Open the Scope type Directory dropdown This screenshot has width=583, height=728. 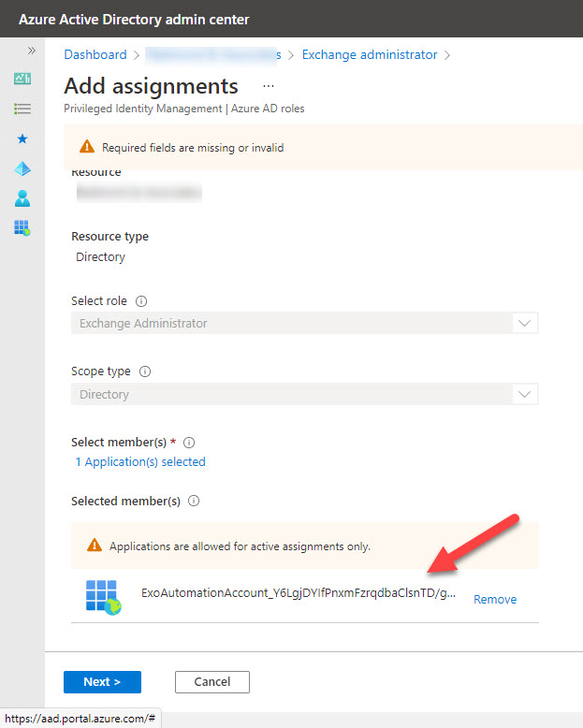click(305, 394)
